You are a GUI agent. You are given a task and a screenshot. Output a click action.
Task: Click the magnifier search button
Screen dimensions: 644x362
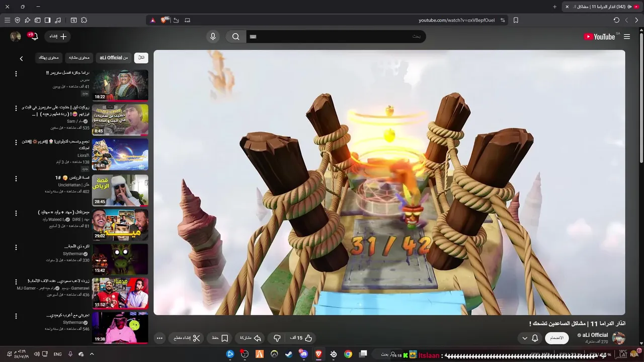click(x=235, y=37)
